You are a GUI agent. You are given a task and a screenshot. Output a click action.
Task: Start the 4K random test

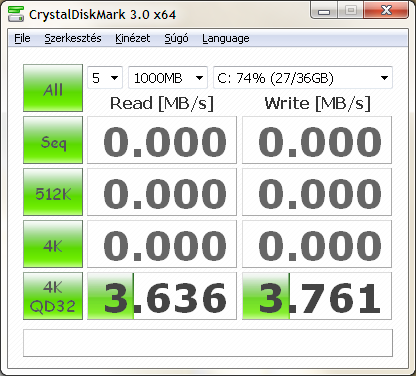pyautogui.click(x=53, y=244)
